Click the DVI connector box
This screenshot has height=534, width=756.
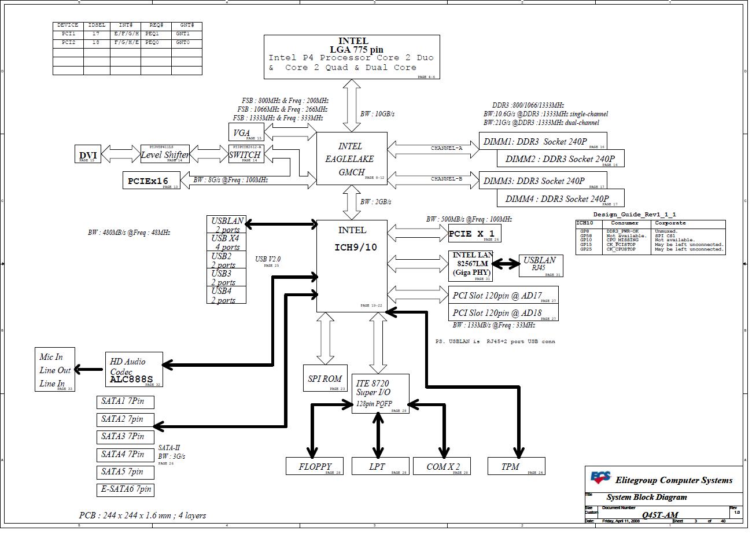point(88,155)
